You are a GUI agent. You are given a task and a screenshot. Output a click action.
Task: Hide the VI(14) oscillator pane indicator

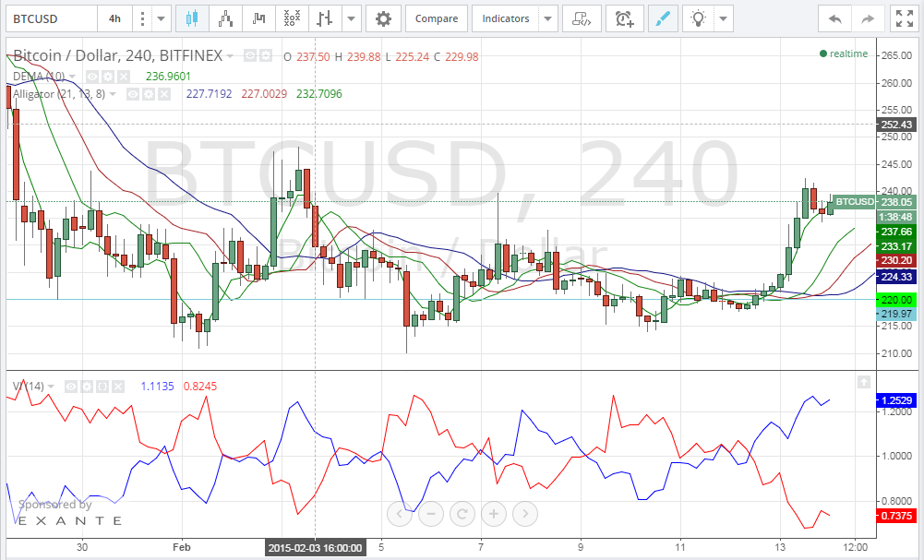click(x=71, y=386)
